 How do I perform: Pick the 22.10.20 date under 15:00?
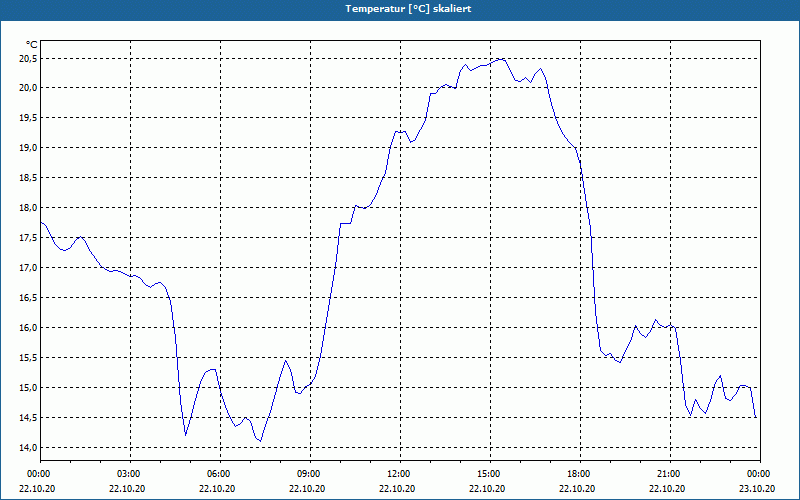click(487, 488)
